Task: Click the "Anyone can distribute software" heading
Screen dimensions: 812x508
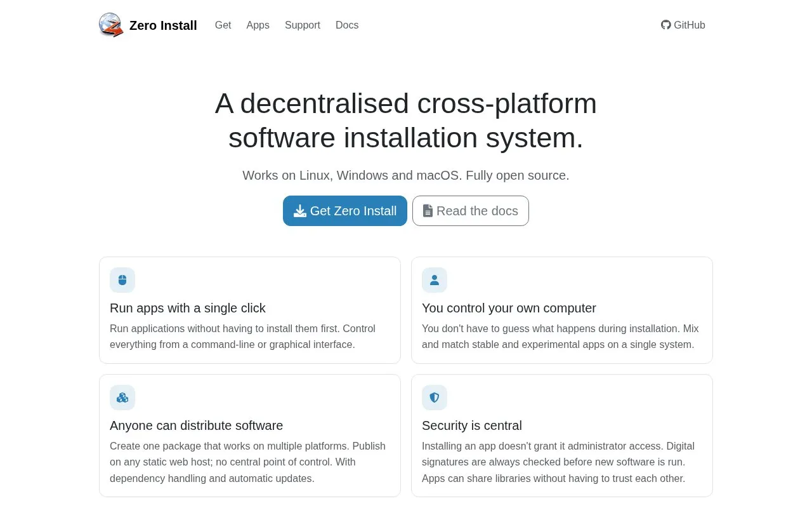Action: 197,425
